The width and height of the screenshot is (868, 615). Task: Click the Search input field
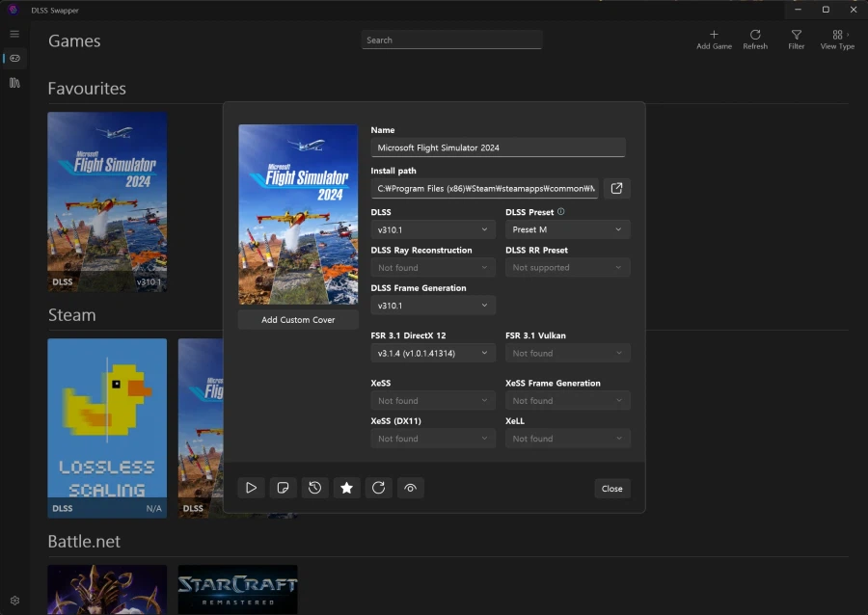click(x=451, y=40)
